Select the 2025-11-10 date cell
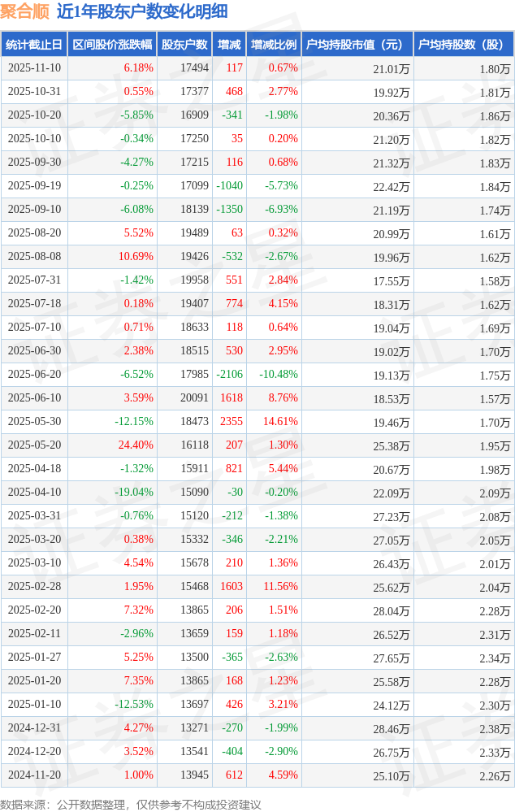Screen dimensions: 515x812 pos(34,68)
